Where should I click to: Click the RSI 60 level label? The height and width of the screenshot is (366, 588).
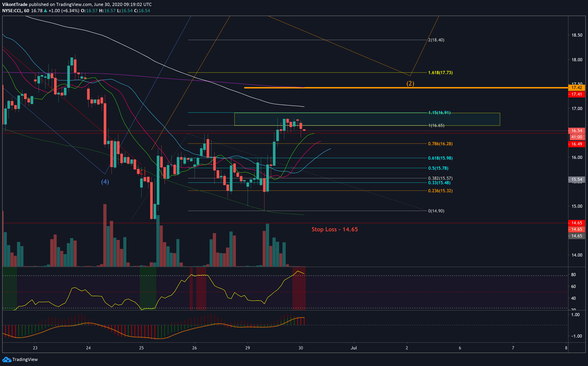pos(573,287)
